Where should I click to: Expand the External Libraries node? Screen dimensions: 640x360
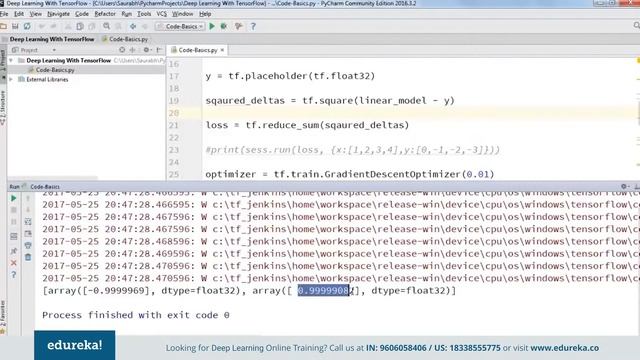(x=11, y=80)
